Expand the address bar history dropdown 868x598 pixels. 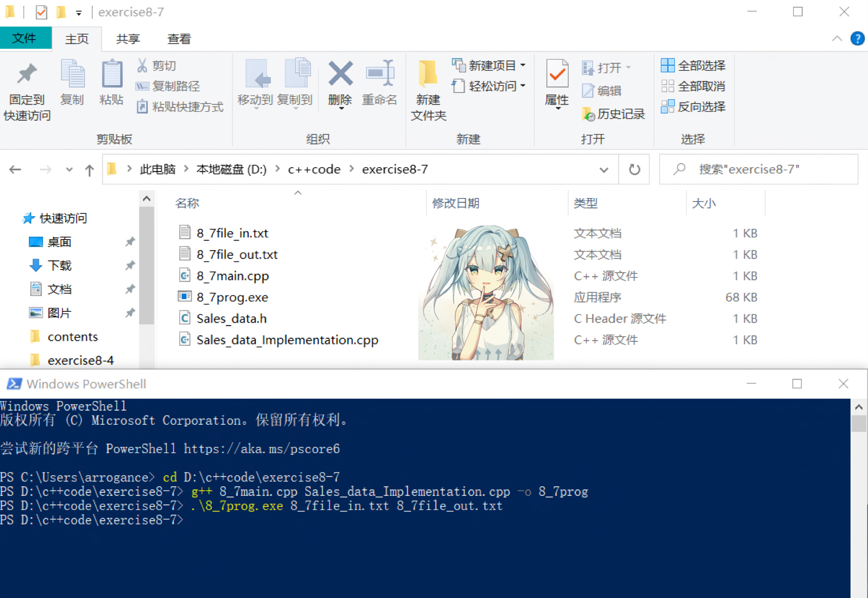coord(604,170)
